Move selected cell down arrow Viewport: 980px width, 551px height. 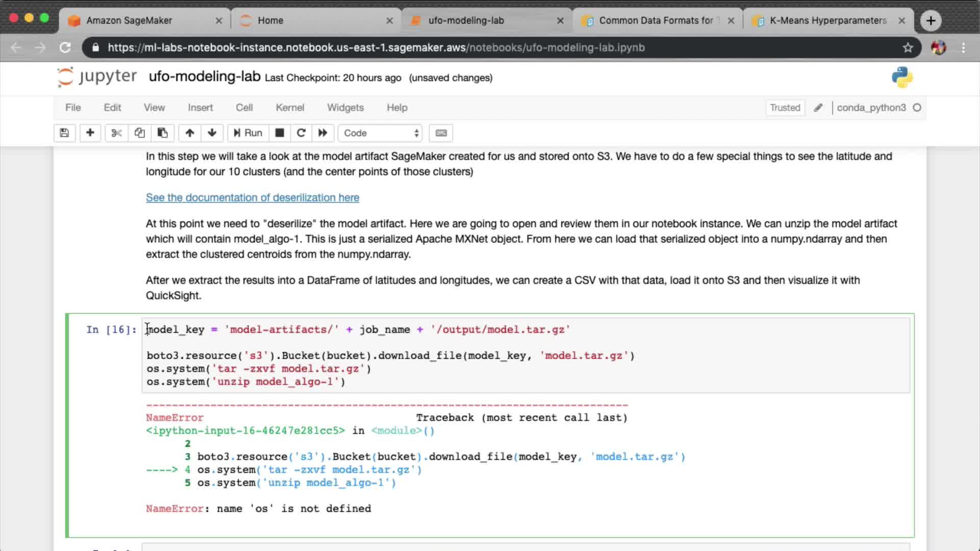212,133
